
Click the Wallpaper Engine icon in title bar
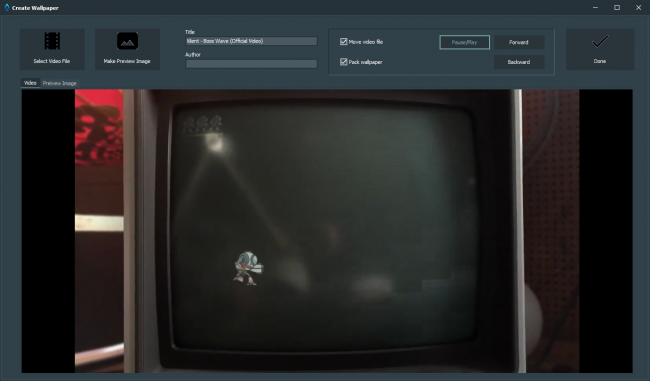click(7, 7)
